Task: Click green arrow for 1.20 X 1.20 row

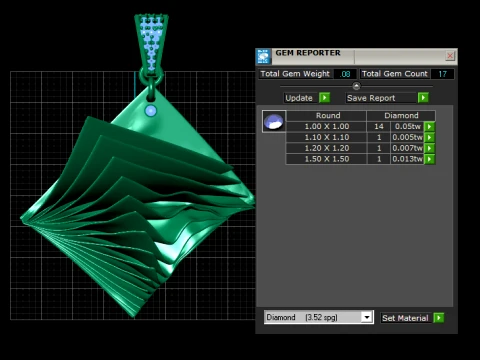Action: pyautogui.click(x=430, y=148)
